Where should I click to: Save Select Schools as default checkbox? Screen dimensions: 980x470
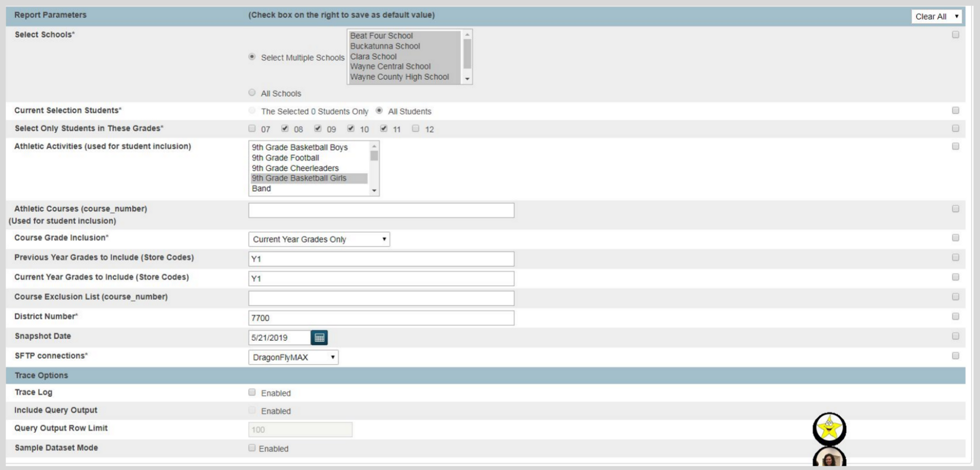point(955,35)
